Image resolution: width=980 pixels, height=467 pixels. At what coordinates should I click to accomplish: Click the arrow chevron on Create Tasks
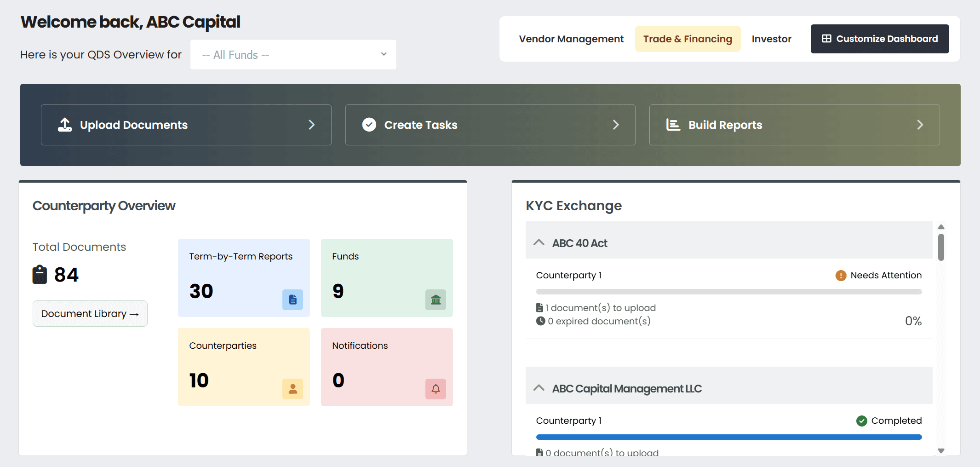click(x=616, y=125)
